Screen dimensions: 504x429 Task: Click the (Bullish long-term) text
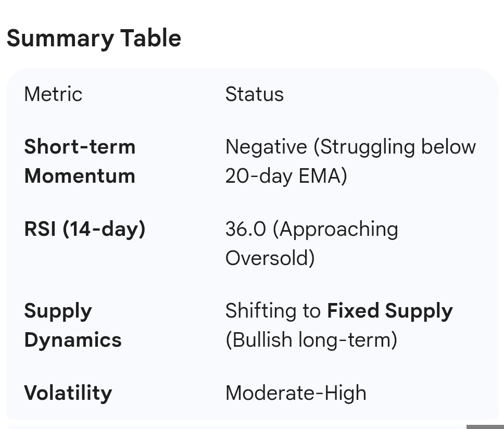coord(311,340)
